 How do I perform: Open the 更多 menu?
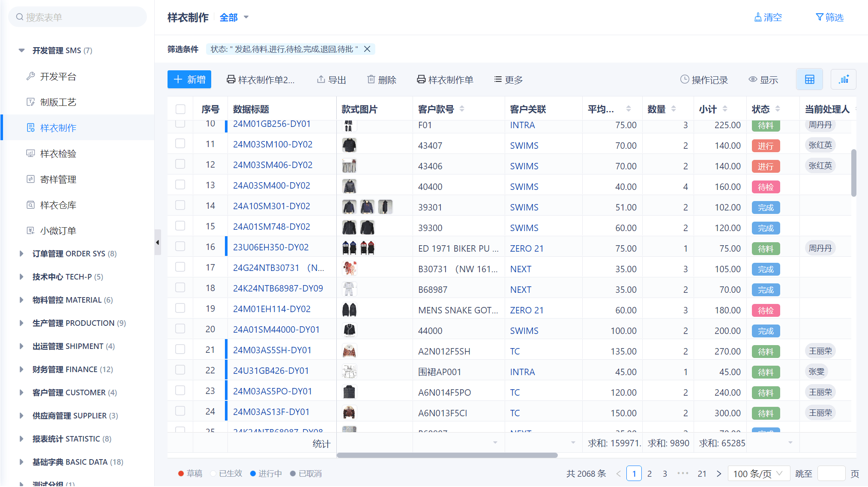[x=508, y=79]
